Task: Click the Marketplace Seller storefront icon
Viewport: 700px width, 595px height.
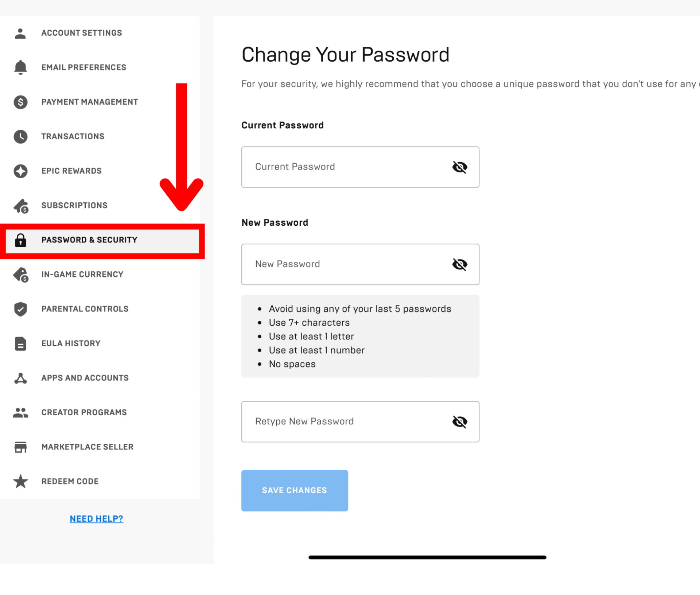Action: coord(20,447)
